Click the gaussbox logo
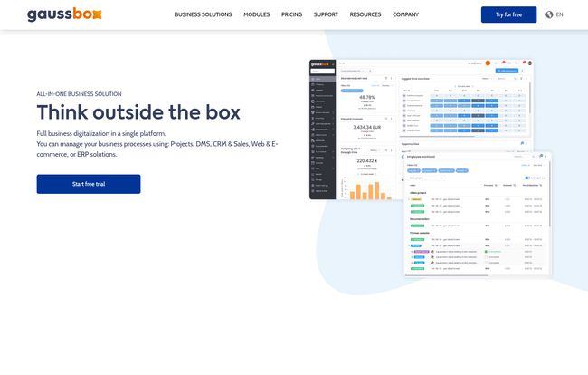The image size is (588, 375). coord(64,14)
